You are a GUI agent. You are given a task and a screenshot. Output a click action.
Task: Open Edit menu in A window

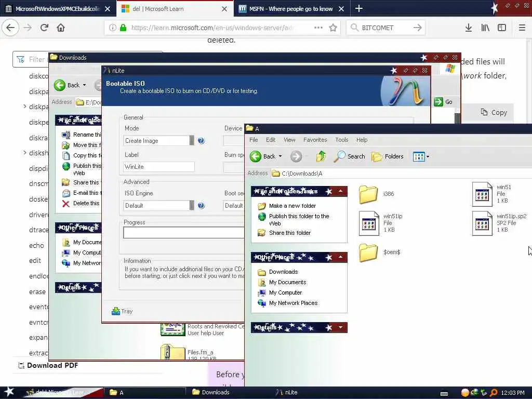[x=270, y=140]
